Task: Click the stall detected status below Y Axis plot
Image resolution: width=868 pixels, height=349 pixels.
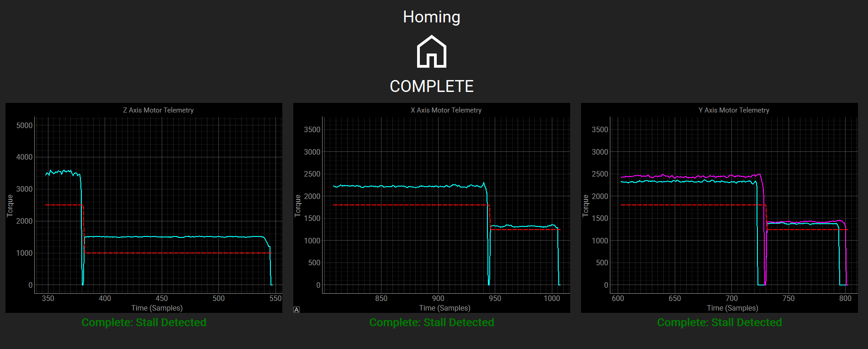Action: point(720,322)
